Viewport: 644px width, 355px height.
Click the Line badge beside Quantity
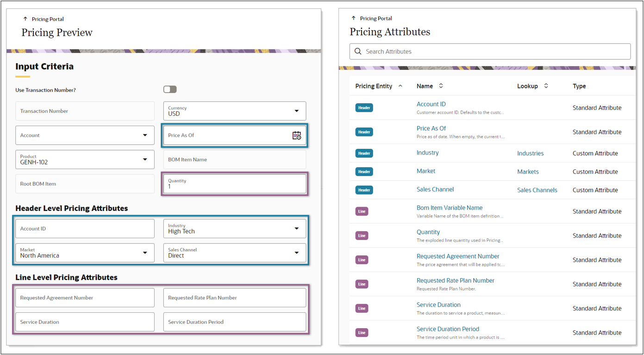click(362, 235)
